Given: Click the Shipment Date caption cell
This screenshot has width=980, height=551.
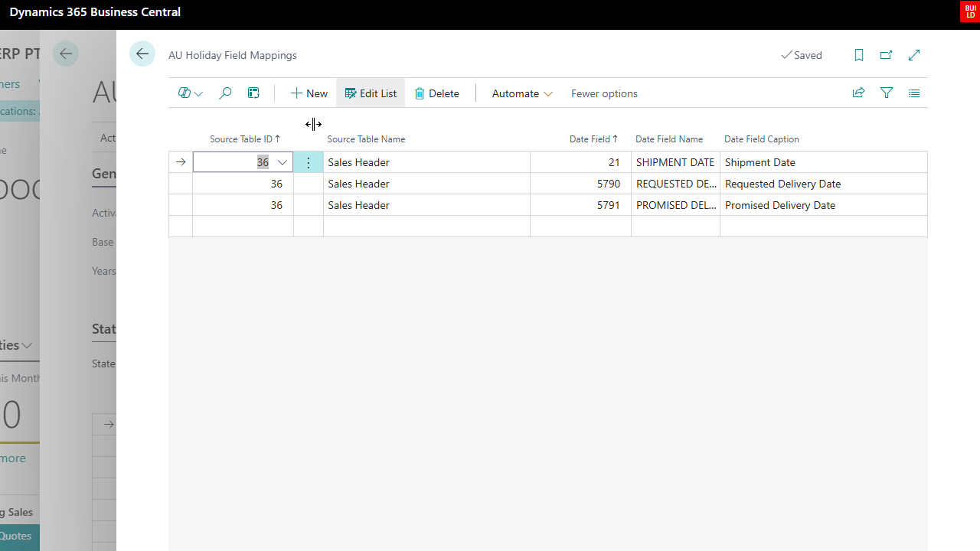Looking at the screenshot, I should point(824,162).
